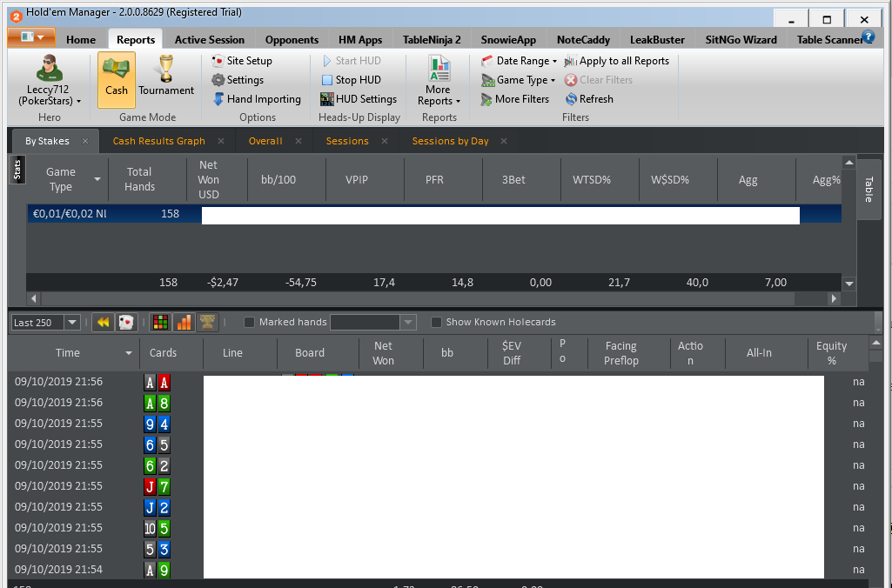Image resolution: width=892 pixels, height=588 pixels.
Task: Open the Cash Results Graph tab
Action: 158,141
